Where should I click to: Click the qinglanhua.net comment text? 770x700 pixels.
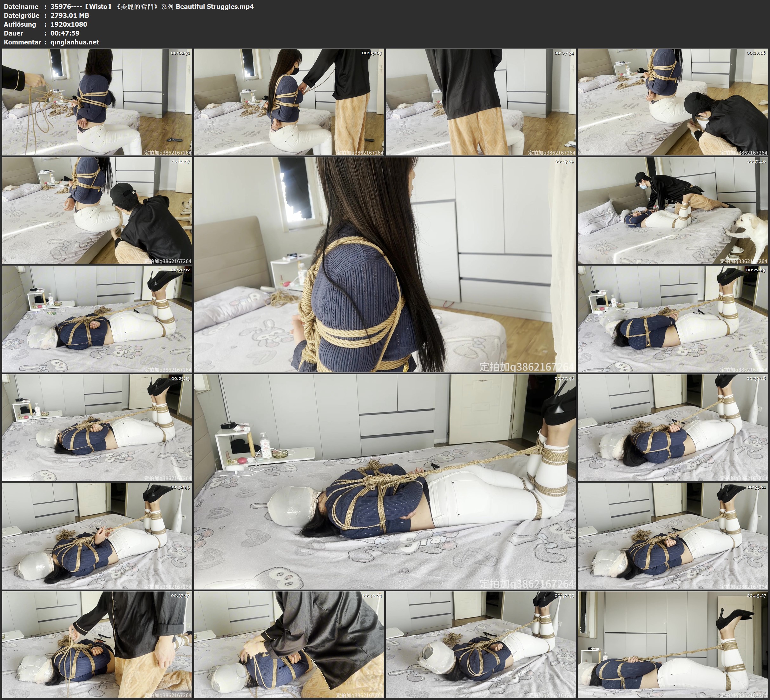click(x=75, y=42)
